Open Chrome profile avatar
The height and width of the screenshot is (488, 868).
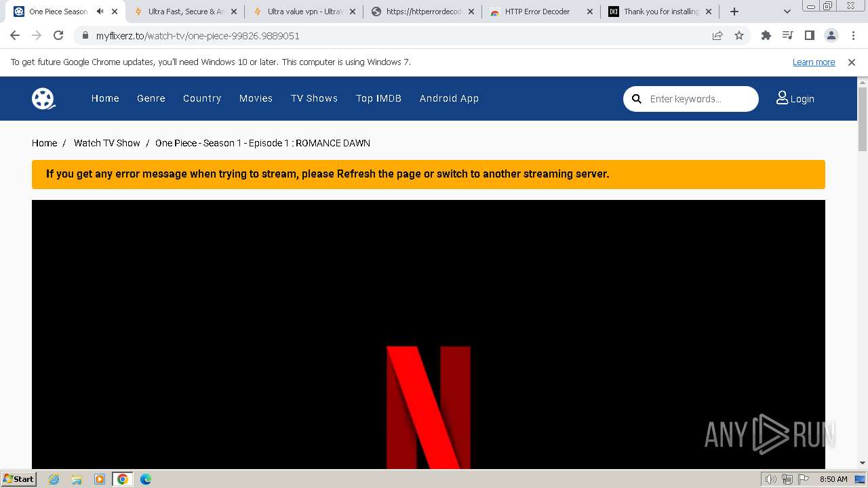point(831,35)
